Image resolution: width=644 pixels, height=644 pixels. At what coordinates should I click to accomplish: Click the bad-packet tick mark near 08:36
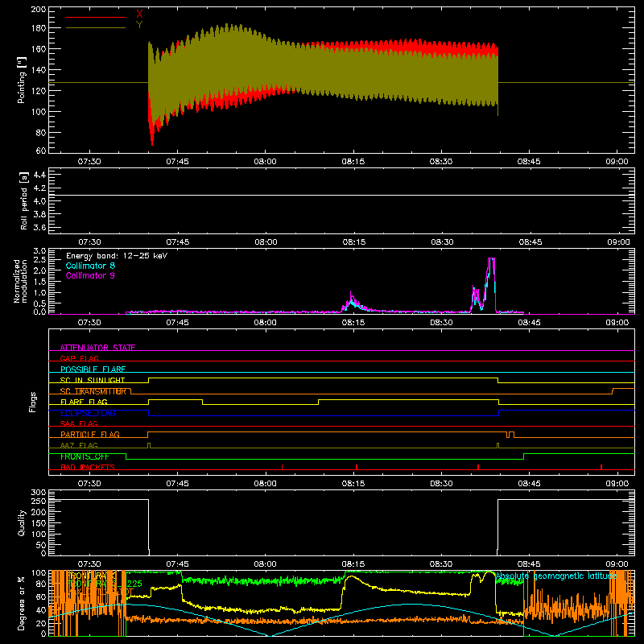coord(478,467)
